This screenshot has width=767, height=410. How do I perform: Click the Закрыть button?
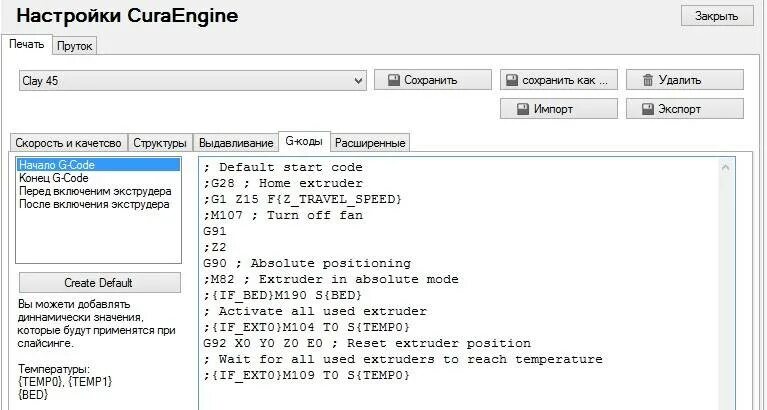pyautogui.click(x=716, y=16)
